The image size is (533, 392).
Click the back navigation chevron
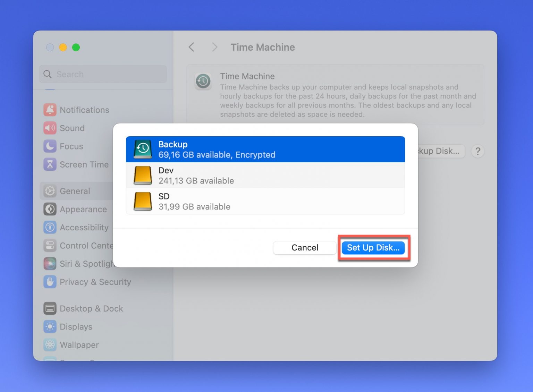pyautogui.click(x=191, y=47)
